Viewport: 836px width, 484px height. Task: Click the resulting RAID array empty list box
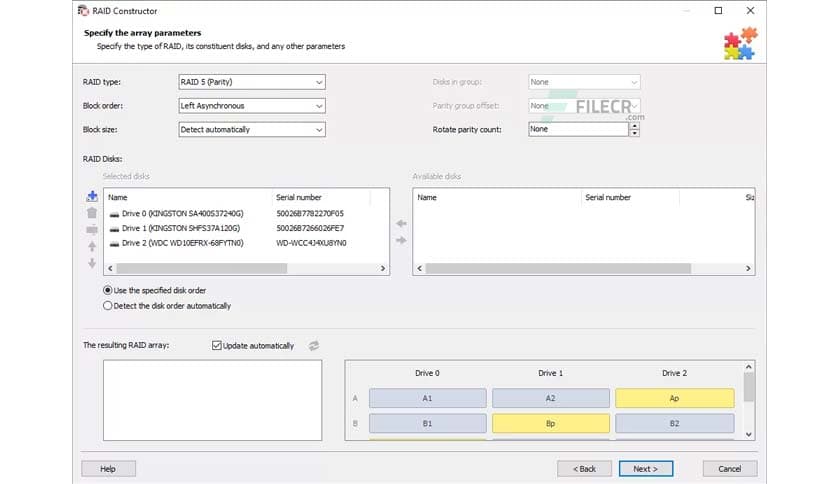click(212, 400)
